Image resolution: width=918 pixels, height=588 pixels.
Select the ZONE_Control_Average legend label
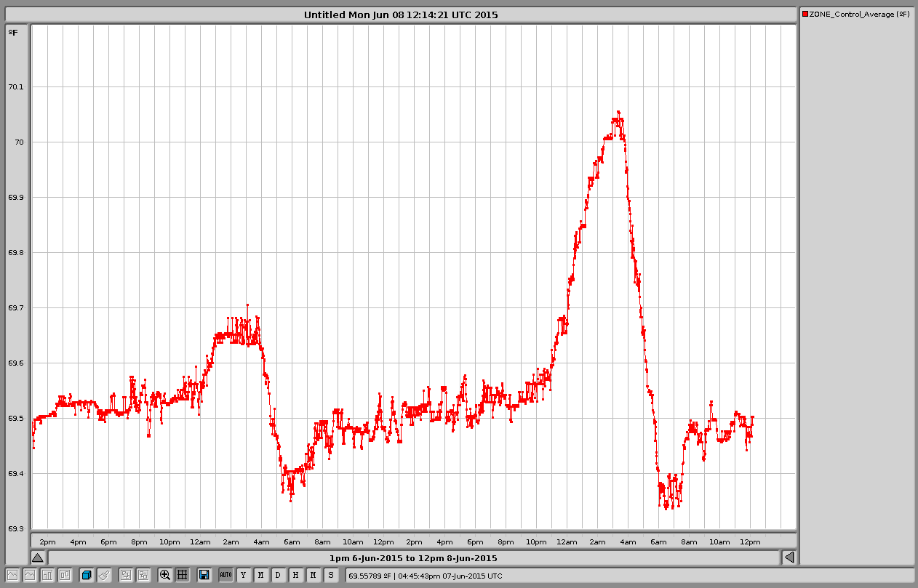(x=859, y=14)
